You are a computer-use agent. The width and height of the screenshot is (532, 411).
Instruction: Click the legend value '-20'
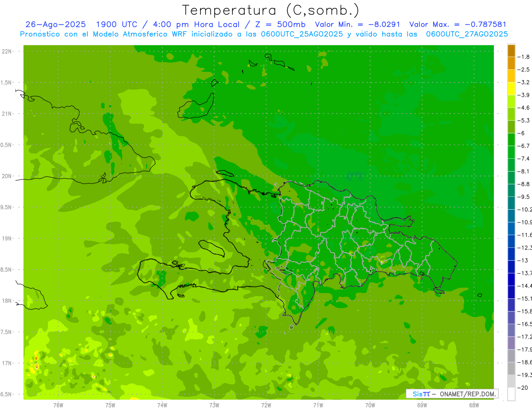point(523,388)
